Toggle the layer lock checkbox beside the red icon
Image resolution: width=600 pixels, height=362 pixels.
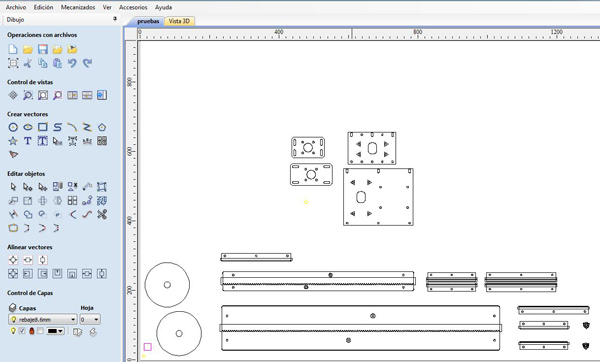(40, 331)
